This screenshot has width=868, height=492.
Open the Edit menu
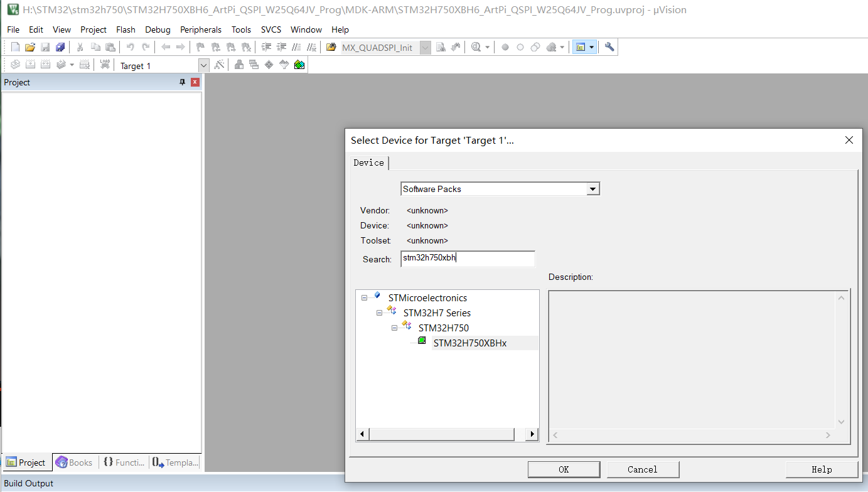click(x=36, y=29)
